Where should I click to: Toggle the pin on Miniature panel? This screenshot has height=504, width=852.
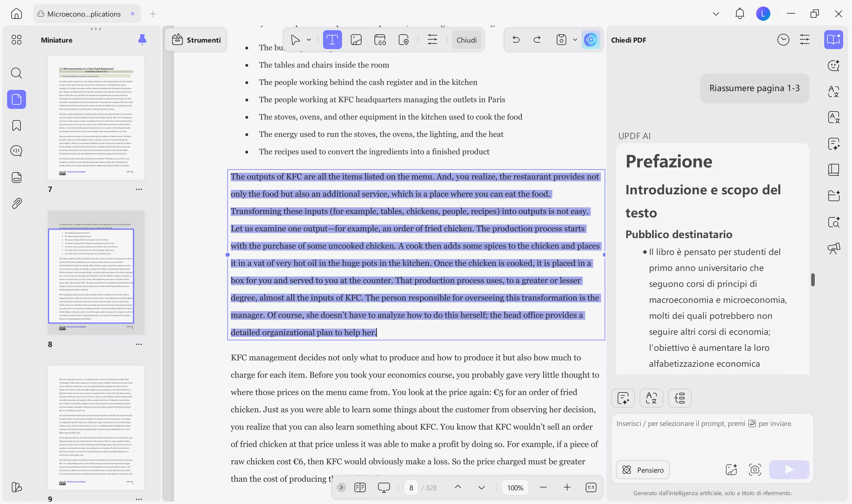click(142, 40)
